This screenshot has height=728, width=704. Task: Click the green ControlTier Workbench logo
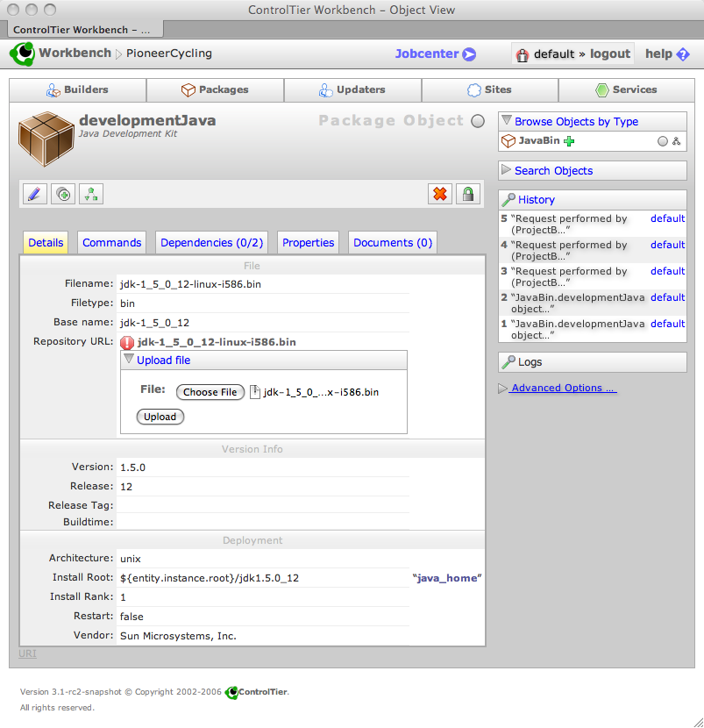[x=23, y=54]
